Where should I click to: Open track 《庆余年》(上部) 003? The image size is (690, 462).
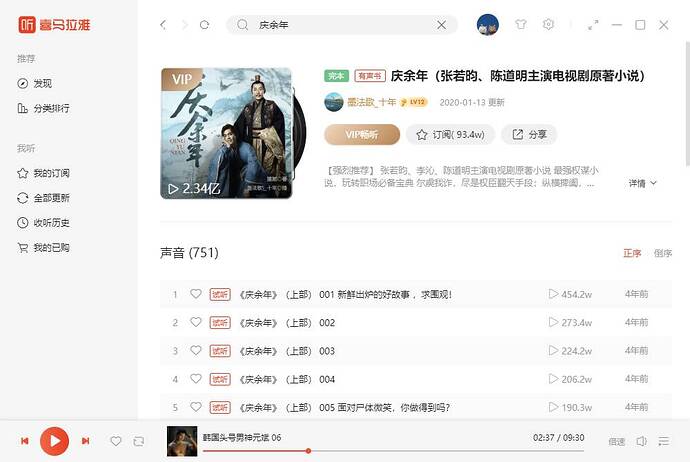pos(286,351)
